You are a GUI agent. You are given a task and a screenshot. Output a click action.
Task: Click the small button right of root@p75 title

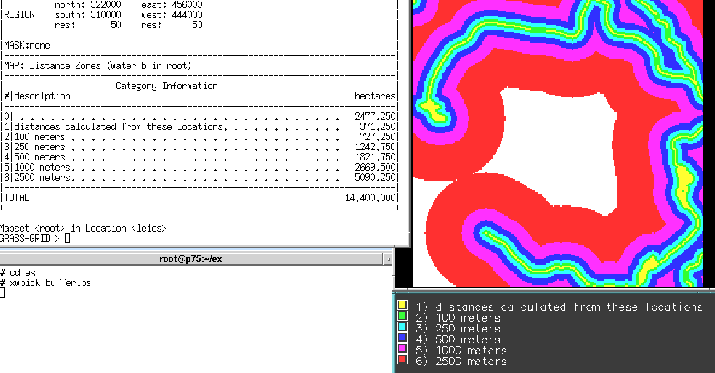[388, 259]
